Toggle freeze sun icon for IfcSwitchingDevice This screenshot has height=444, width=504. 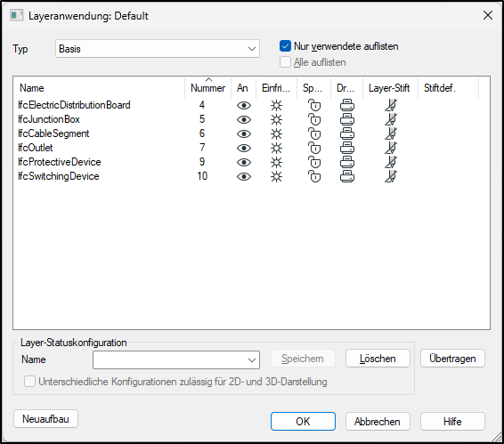pos(276,176)
